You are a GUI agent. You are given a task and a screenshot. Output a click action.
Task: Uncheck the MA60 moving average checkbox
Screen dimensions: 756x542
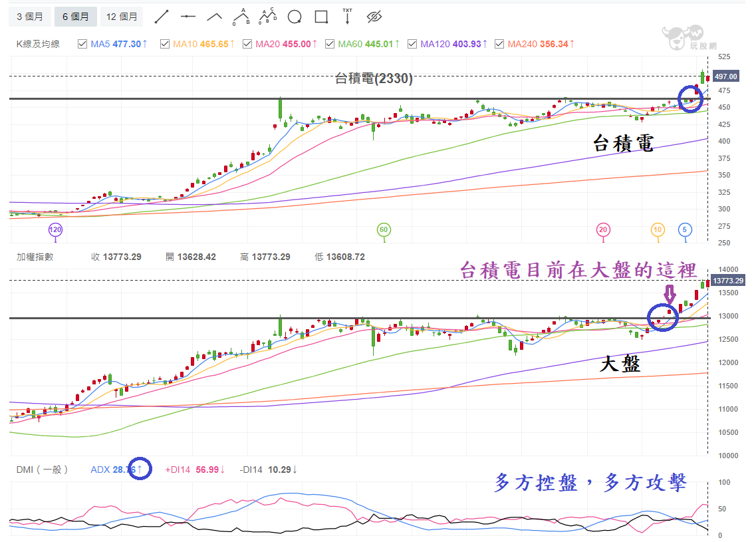tap(330, 44)
